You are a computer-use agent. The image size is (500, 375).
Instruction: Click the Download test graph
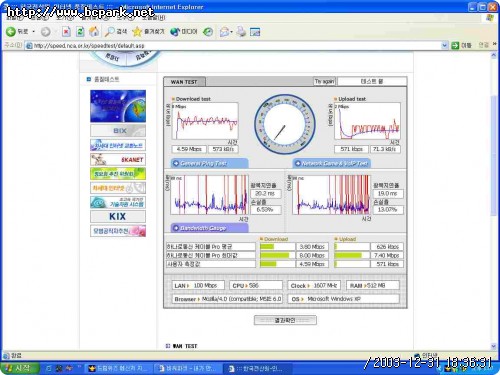coord(205,121)
